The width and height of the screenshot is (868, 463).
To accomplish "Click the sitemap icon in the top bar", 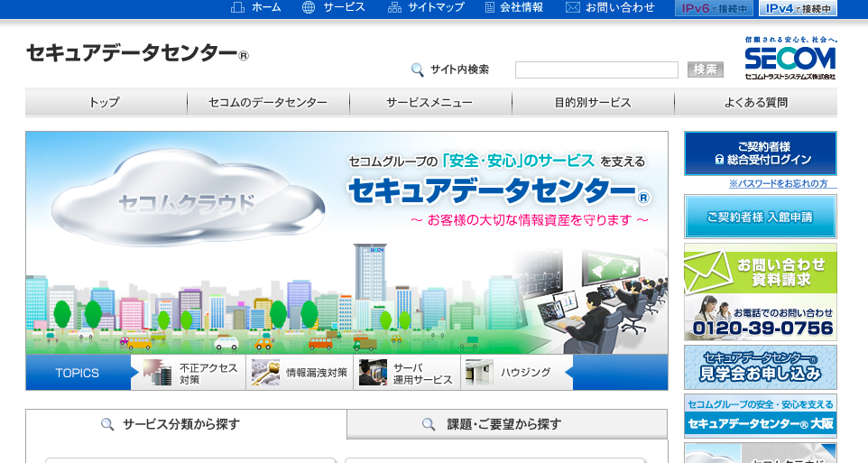I will tap(394, 8).
